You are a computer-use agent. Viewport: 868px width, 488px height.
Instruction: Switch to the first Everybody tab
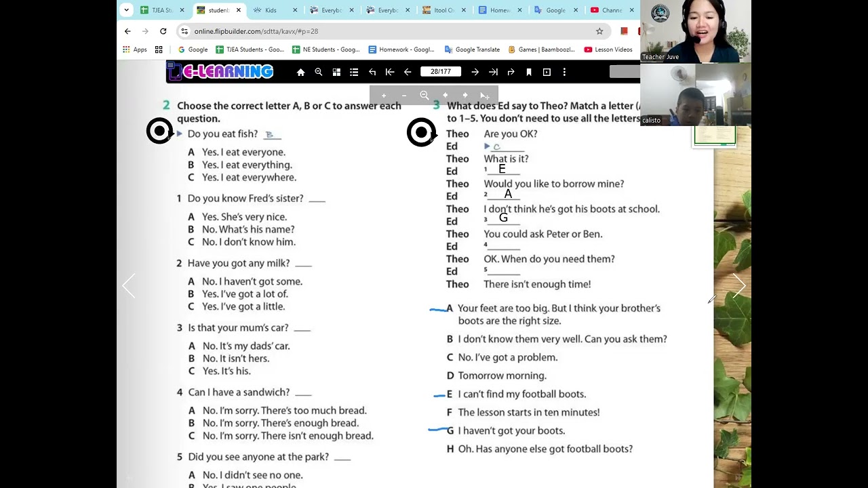[331, 10]
